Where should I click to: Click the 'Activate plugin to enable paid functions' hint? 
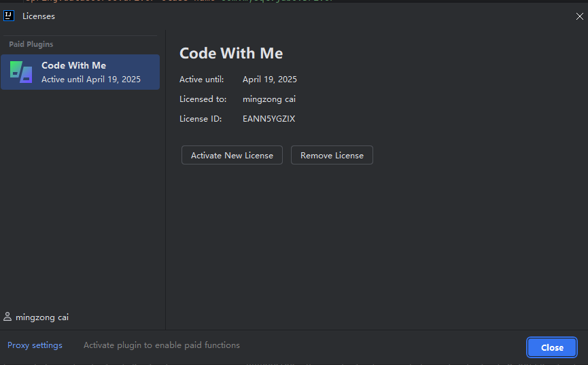(x=162, y=345)
